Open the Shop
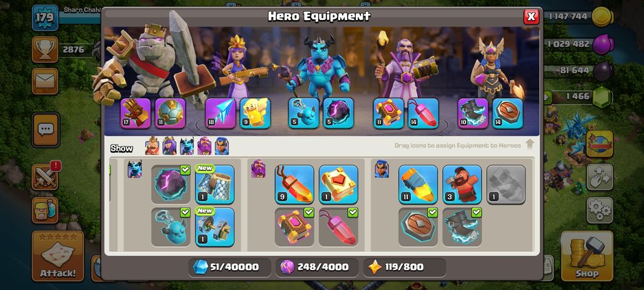Viewport: 644px width, 290px height. [x=587, y=256]
